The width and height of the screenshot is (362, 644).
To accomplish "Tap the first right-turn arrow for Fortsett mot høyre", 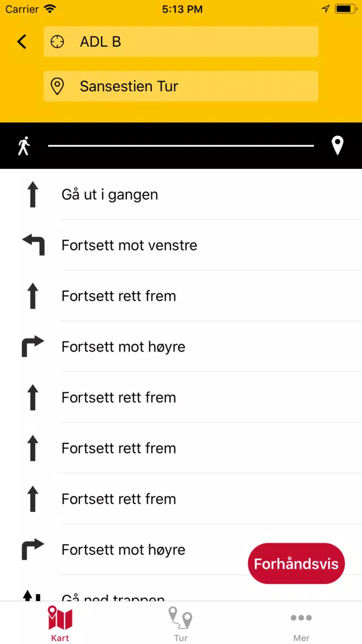I will pyautogui.click(x=33, y=346).
